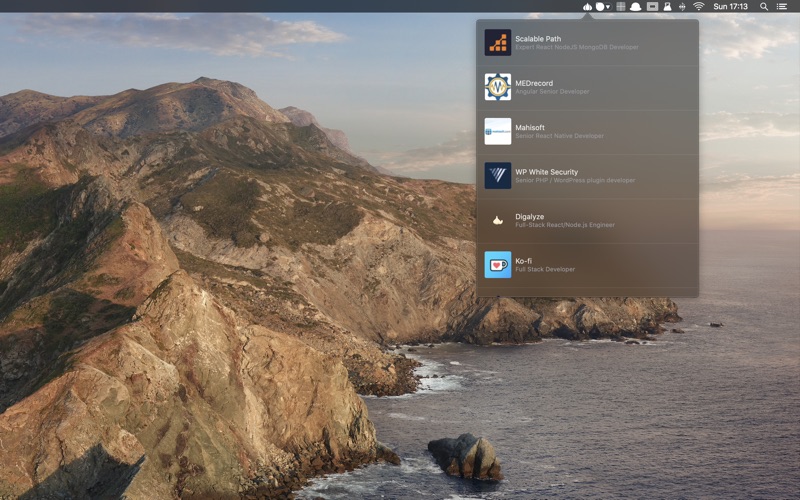Click the garlic-shaped menu bar icon
Viewport: 800px width, 500px height.
point(587,6)
